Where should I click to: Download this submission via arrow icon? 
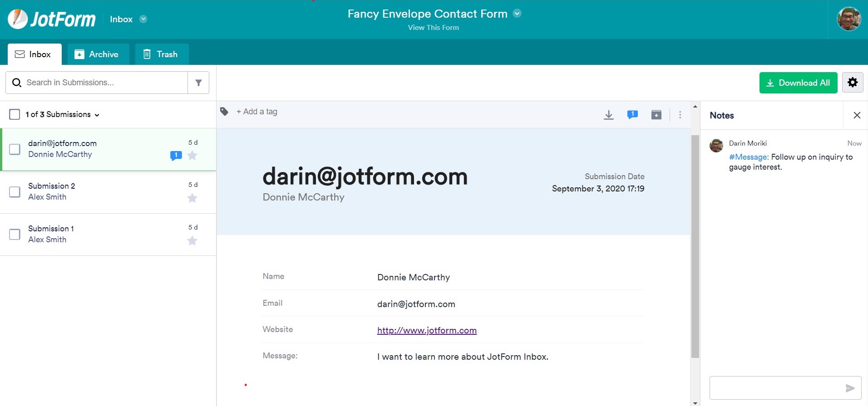click(609, 115)
